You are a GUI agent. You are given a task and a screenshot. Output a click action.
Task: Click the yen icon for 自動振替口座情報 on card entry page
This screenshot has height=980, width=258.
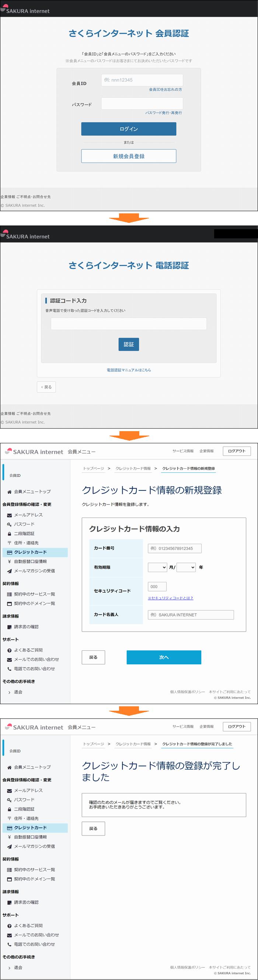[x=10, y=561]
